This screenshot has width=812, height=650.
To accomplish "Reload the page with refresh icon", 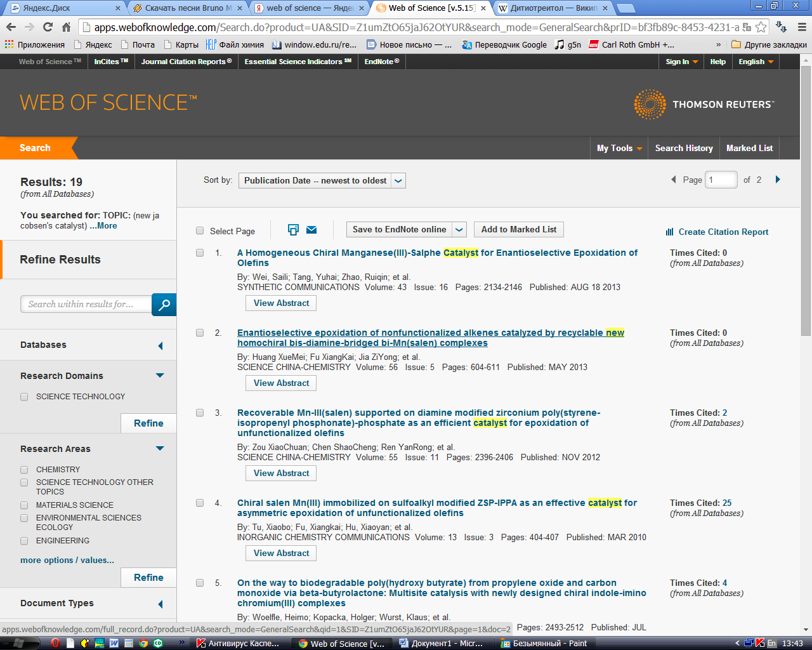I will (x=48, y=27).
